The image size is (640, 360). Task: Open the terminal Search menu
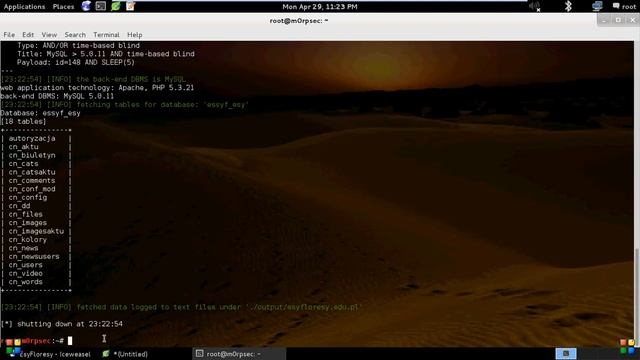point(75,35)
